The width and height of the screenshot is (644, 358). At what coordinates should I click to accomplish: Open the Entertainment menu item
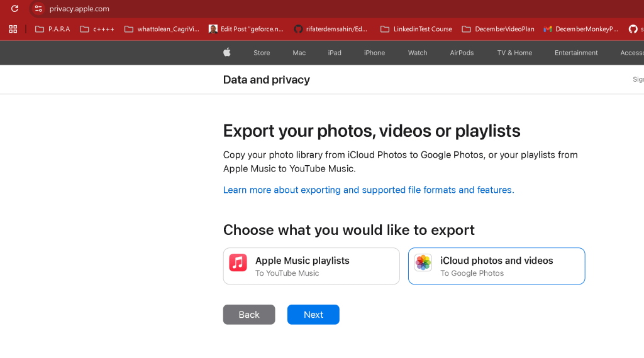(x=576, y=53)
